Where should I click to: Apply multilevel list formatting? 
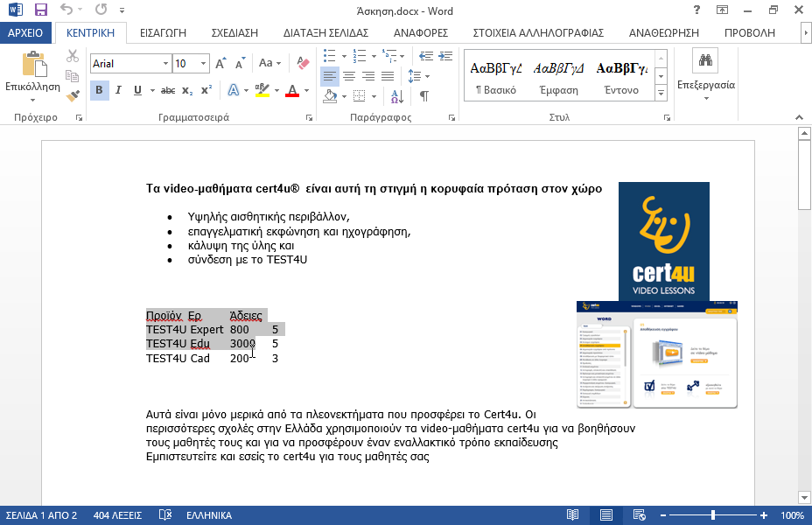[x=389, y=56]
